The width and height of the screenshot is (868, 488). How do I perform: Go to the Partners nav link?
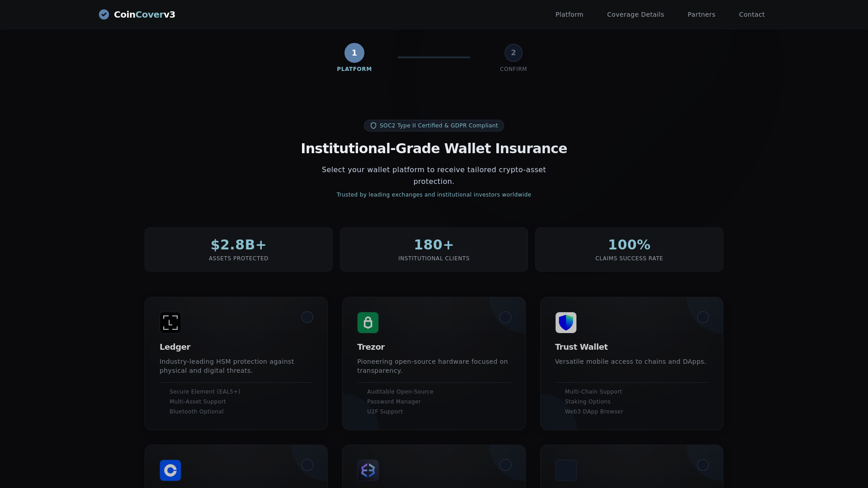pos(701,14)
